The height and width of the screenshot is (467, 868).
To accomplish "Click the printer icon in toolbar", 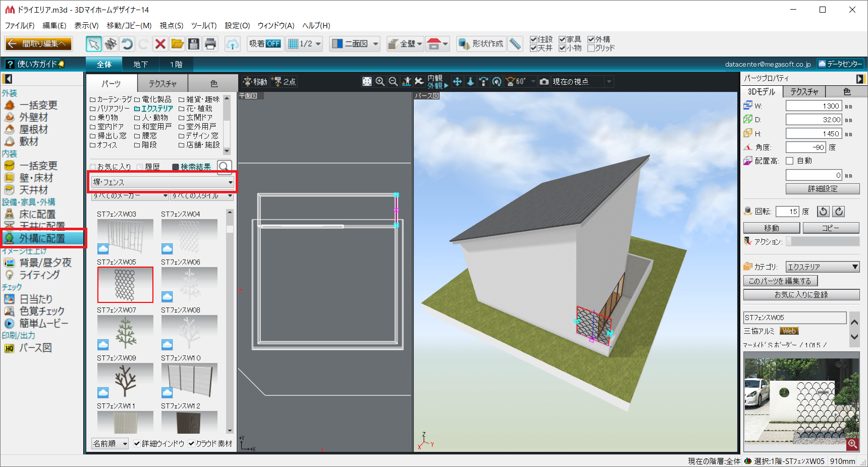I will pyautogui.click(x=210, y=44).
